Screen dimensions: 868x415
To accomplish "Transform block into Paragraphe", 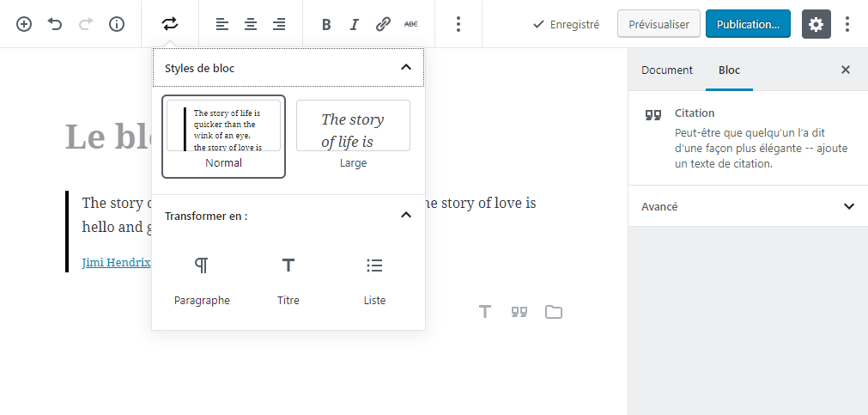I will (x=202, y=280).
